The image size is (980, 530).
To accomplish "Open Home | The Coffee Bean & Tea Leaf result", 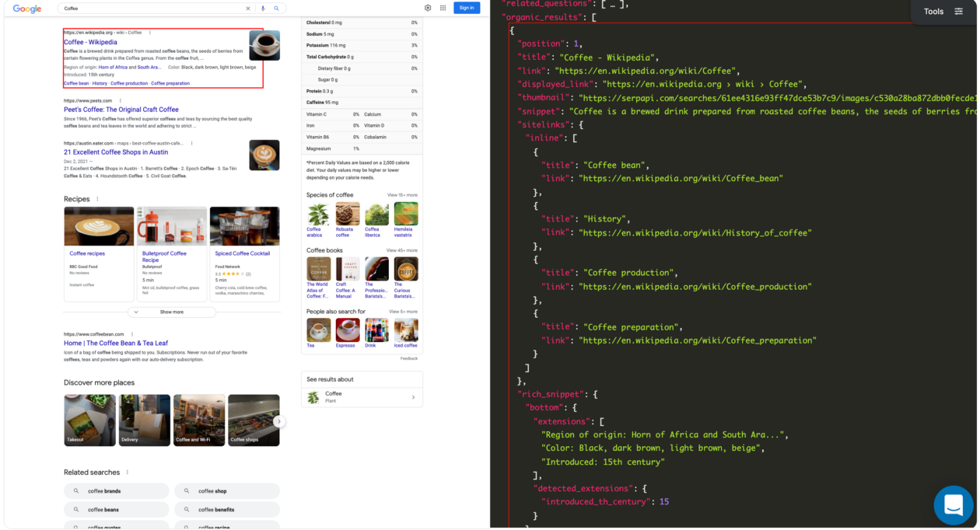I will pyautogui.click(x=116, y=343).
